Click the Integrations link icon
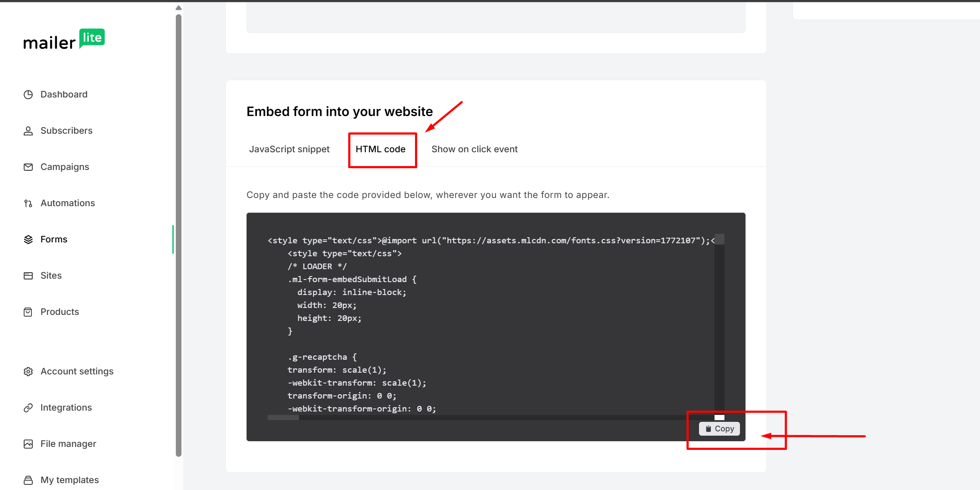The height and width of the screenshot is (490, 980). point(28,408)
